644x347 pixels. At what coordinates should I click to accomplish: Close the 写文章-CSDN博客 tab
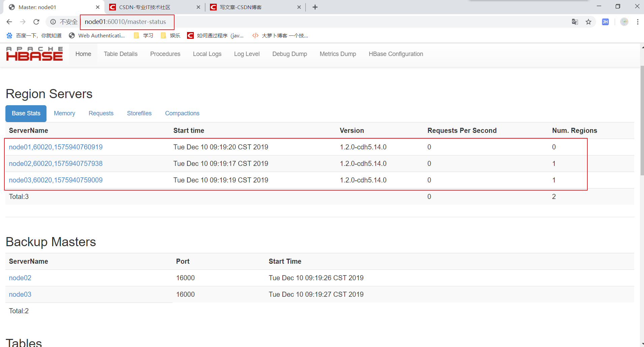[299, 7]
